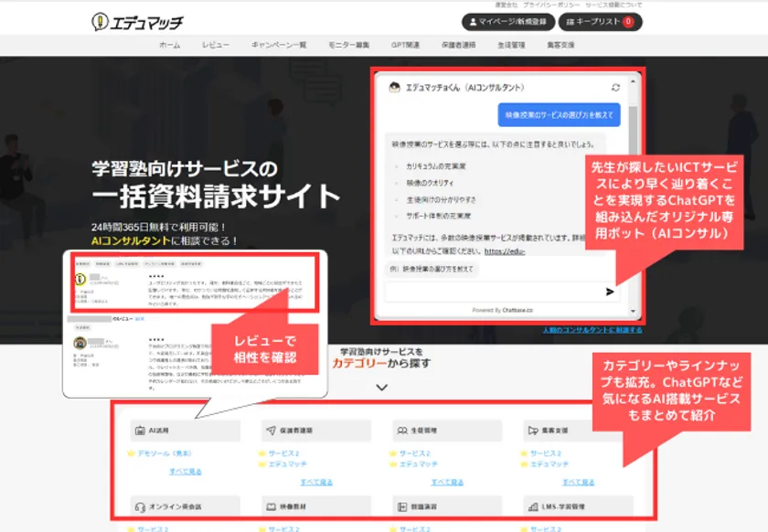Open サービス2 under 生徒管理 category

415,453
